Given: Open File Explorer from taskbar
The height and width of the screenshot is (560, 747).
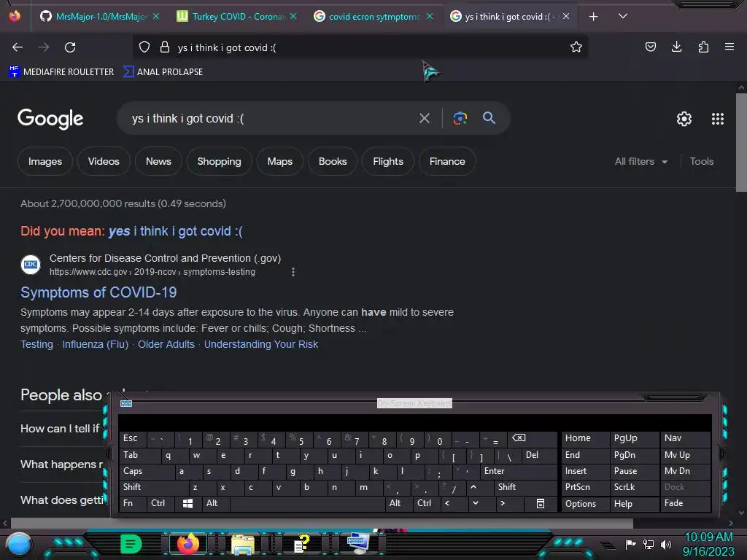Looking at the screenshot, I should [243, 544].
